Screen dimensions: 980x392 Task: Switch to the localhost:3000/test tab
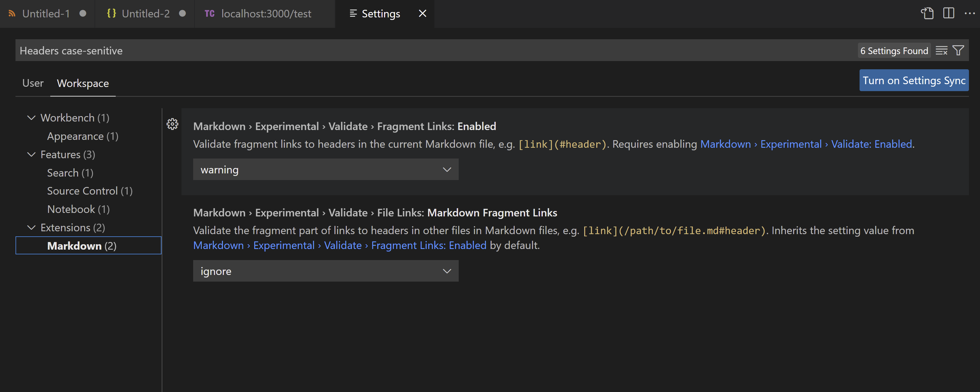(266, 14)
